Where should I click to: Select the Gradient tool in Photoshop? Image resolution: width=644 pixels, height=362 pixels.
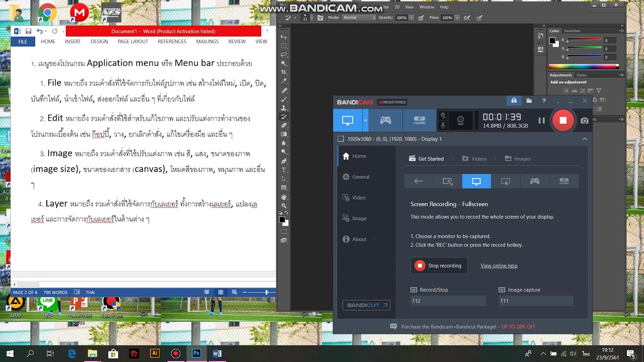284,134
